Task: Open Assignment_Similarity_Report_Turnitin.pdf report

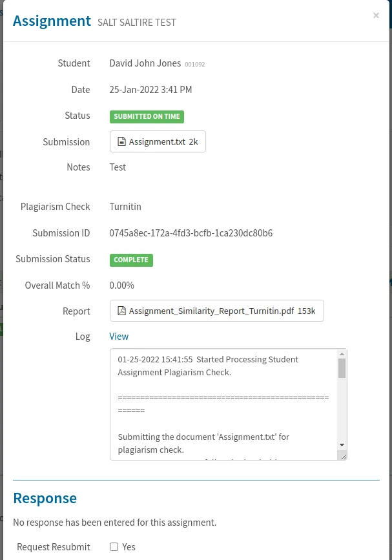Action: click(x=217, y=311)
